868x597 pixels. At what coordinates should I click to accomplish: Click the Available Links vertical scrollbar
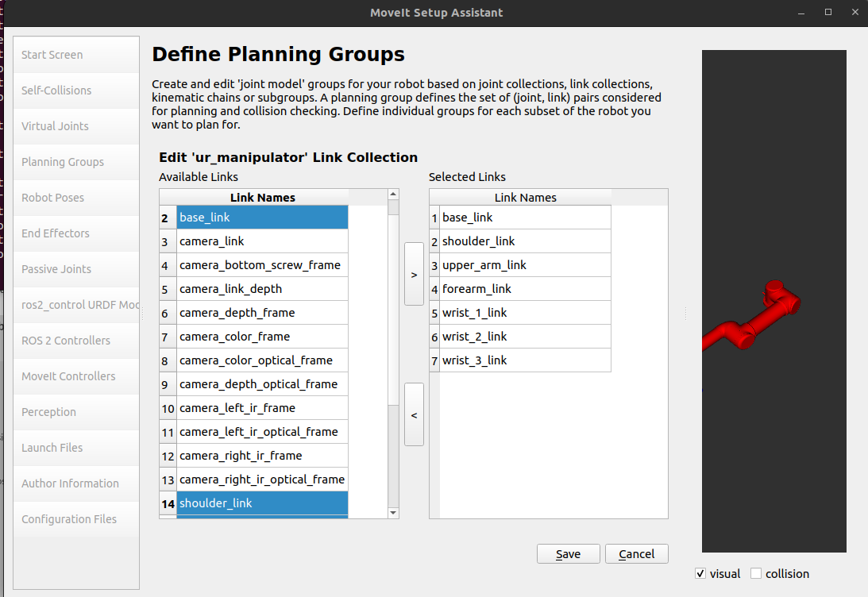pos(393,318)
